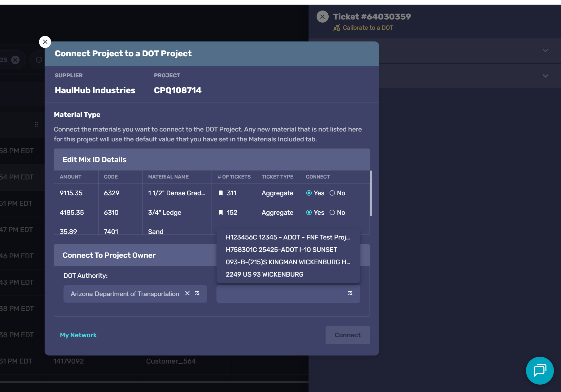
Task: Click the ticket bookmark icon beside 311
Action: 221,193
